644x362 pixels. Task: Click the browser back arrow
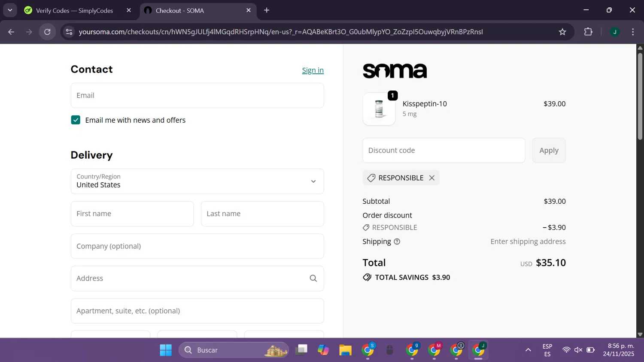(11, 32)
